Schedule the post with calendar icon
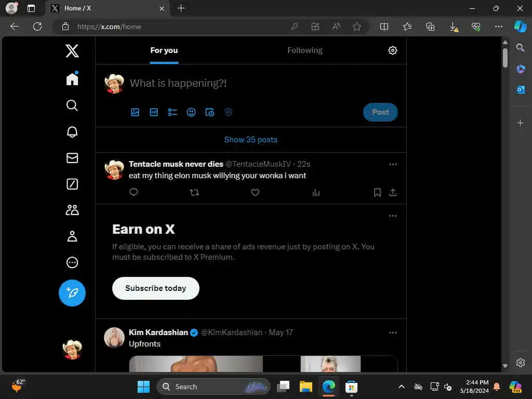 pyautogui.click(x=210, y=112)
